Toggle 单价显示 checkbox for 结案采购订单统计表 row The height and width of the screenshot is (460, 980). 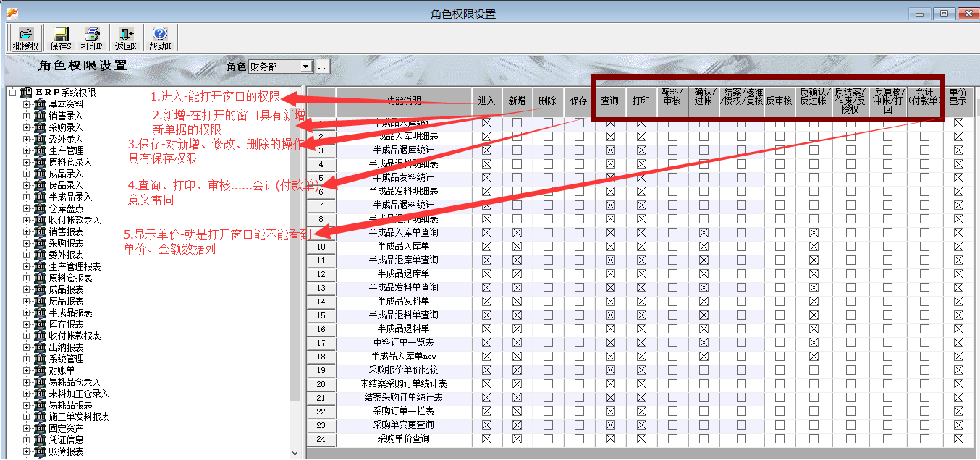pos(959,397)
